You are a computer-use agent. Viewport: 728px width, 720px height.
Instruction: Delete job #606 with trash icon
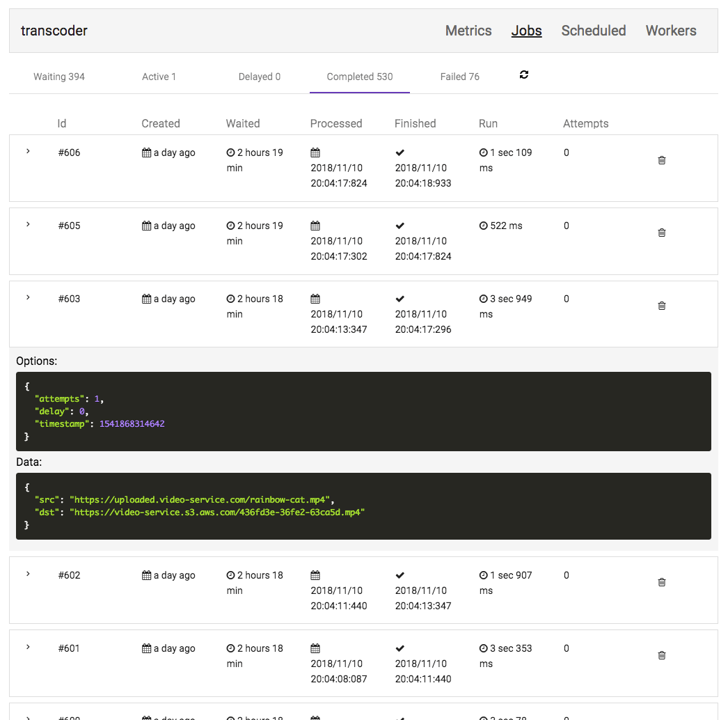(662, 160)
